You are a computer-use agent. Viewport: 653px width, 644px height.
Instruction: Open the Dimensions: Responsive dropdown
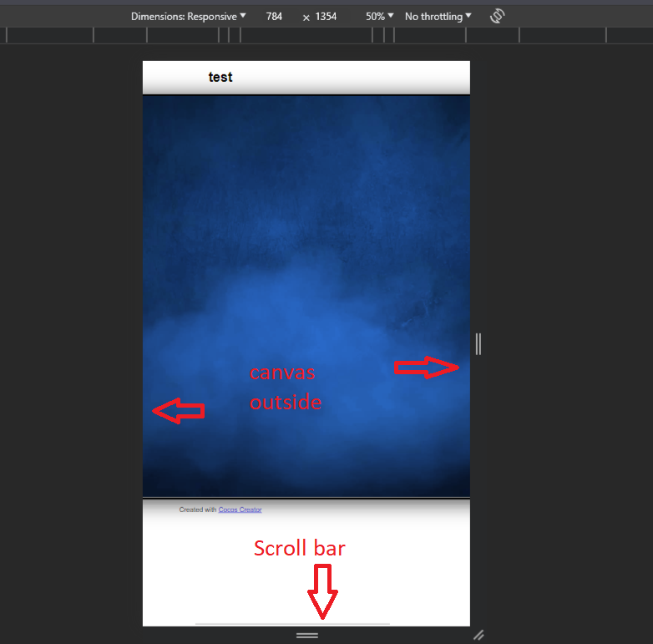pyautogui.click(x=188, y=16)
